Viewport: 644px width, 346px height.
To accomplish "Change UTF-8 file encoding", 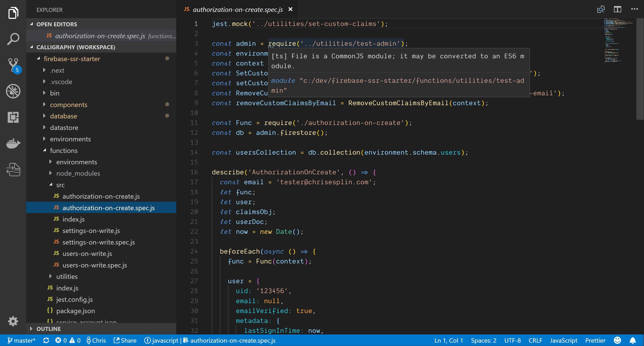I will point(512,340).
